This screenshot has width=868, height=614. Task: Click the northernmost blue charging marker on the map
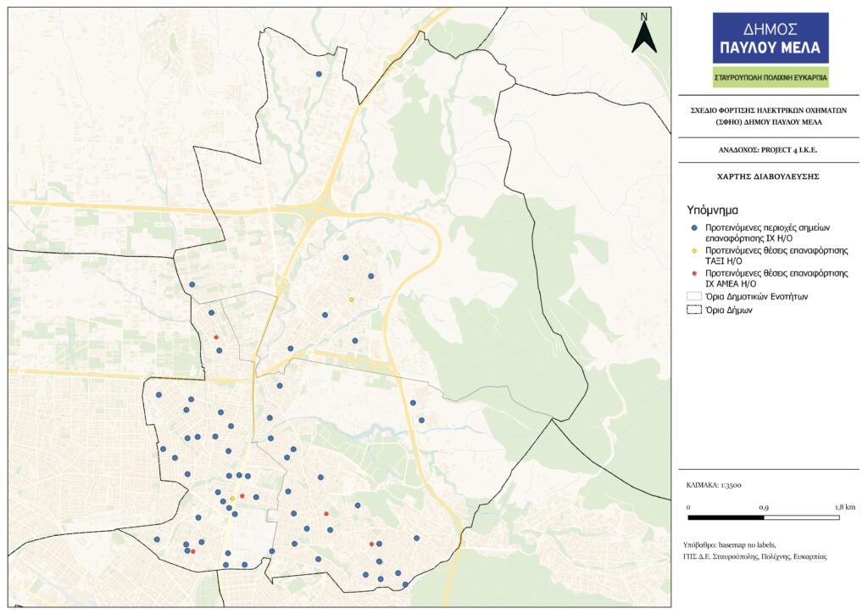[319, 74]
